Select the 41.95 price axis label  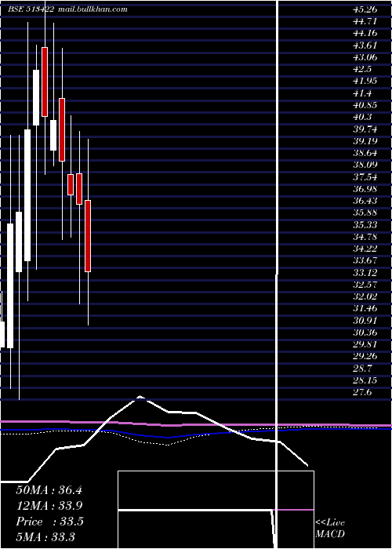point(365,81)
